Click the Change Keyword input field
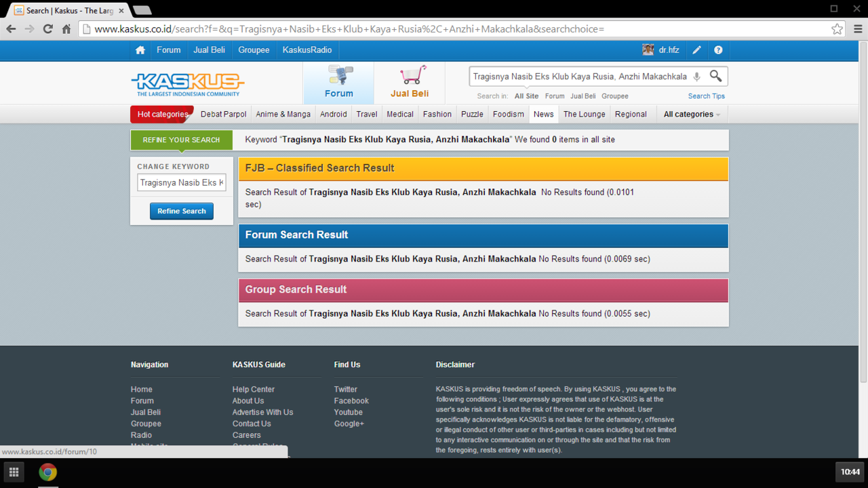Image resolution: width=868 pixels, height=488 pixels. point(182,183)
